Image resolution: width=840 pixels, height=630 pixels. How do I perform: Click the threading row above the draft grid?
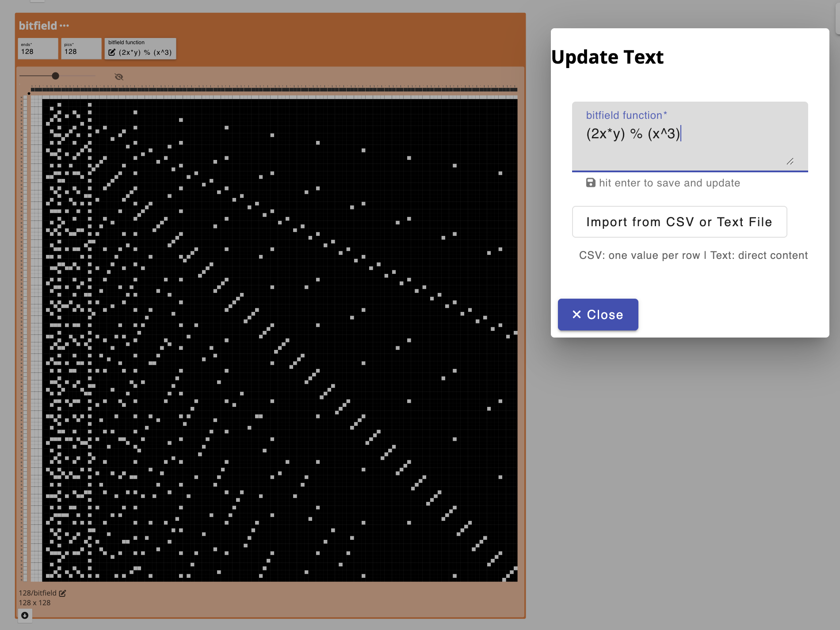pyautogui.click(x=274, y=90)
